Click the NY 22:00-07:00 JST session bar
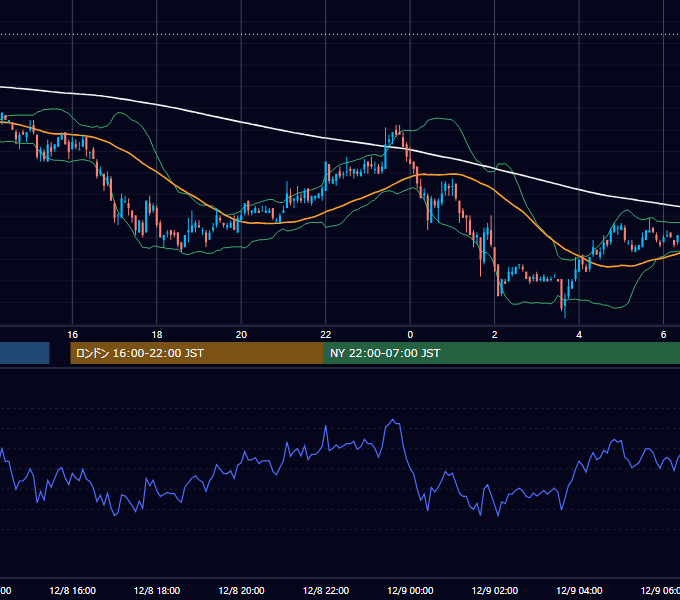Image resolution: width=680 pixels, height=600 pixels. point(502,353)
